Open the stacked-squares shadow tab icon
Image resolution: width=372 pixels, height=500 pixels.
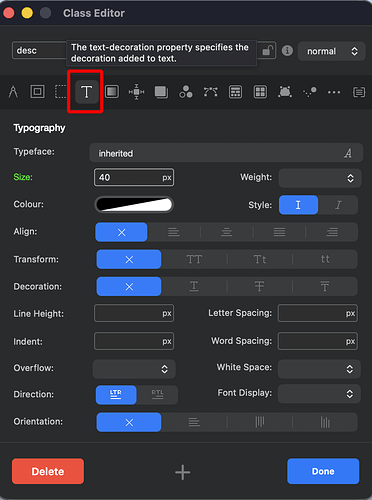[161, 92]
